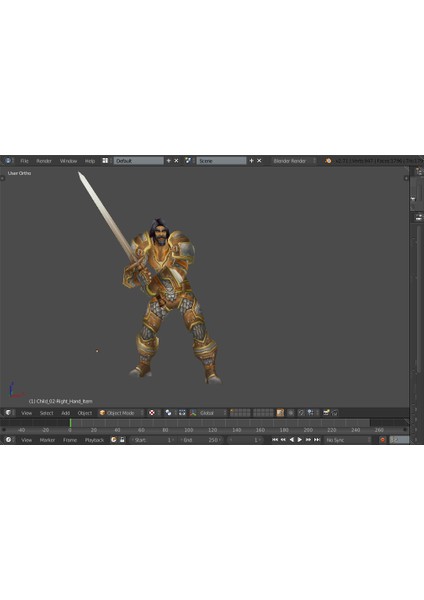Open the snap element type dropdown
This screenshot has height=600, width=424.
(x=313, y=413)
